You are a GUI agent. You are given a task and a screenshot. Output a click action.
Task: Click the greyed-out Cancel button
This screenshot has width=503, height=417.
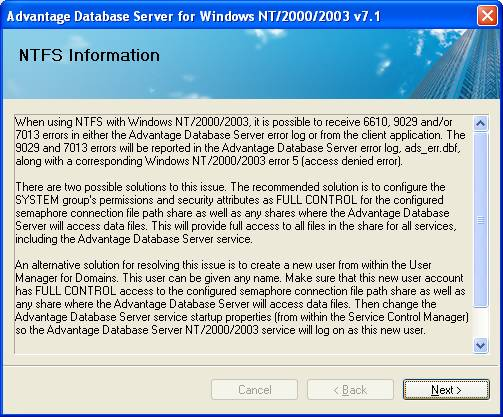tap(254, 389)
